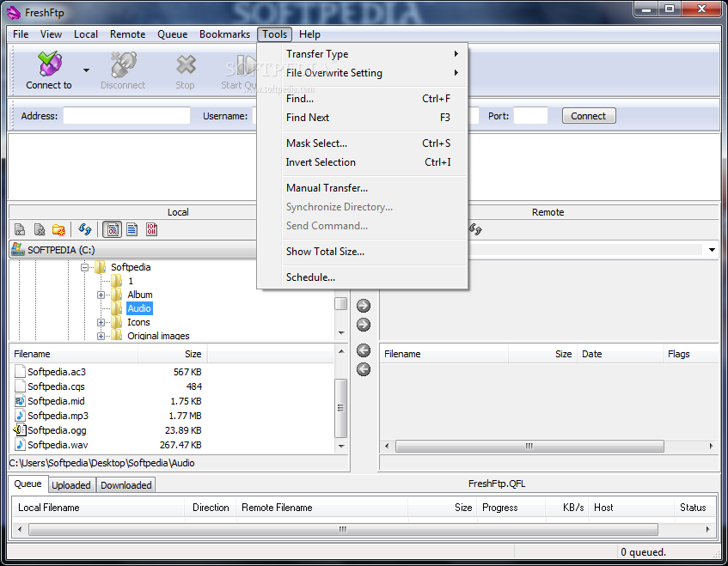728x566 pixels.
Task: Expand the Album folder node
Action: click(x=101, y=295)
